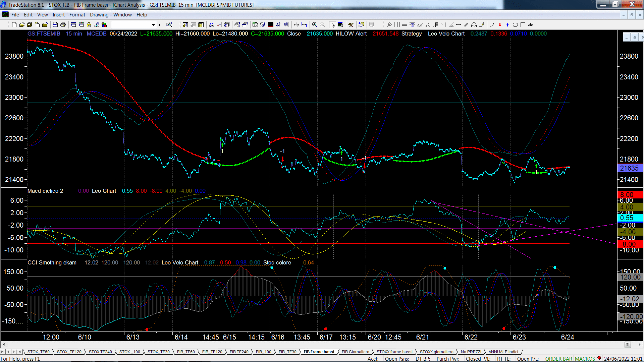
Task: Switch to STOXX giornaliero tab
Action: (x=437, y=352)
